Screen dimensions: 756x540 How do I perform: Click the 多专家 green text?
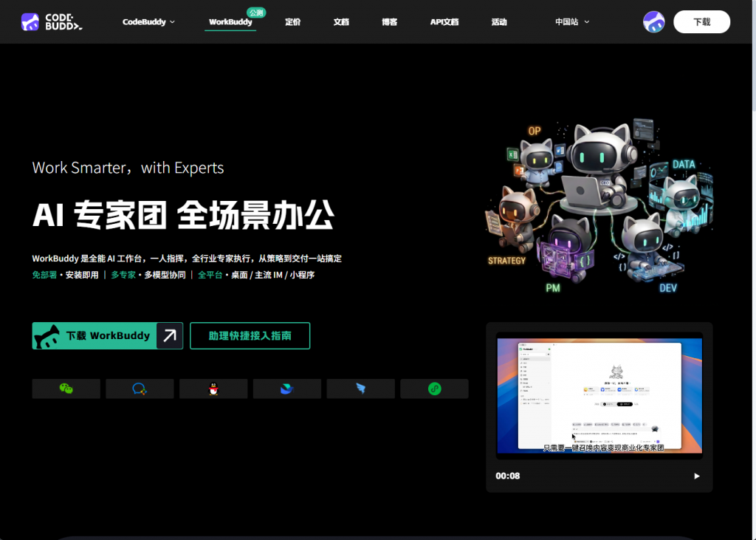(123, 275)
